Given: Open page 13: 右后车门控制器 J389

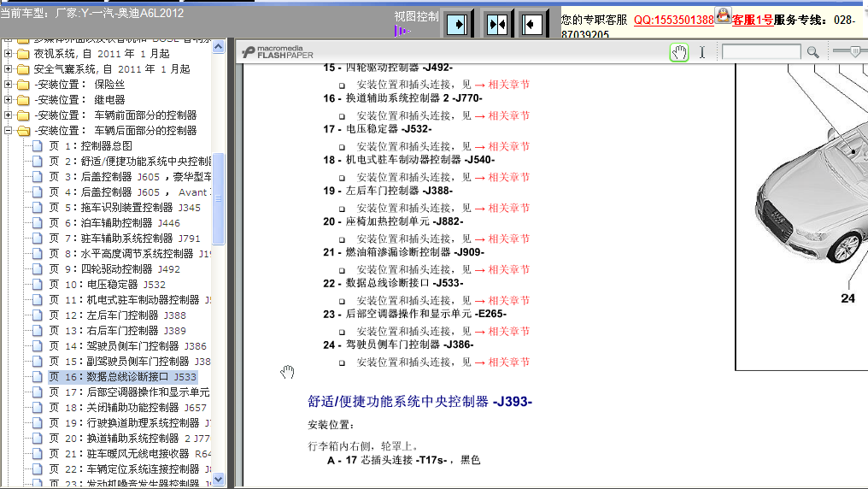Looking at the screenshot, I should click(117, 331).
